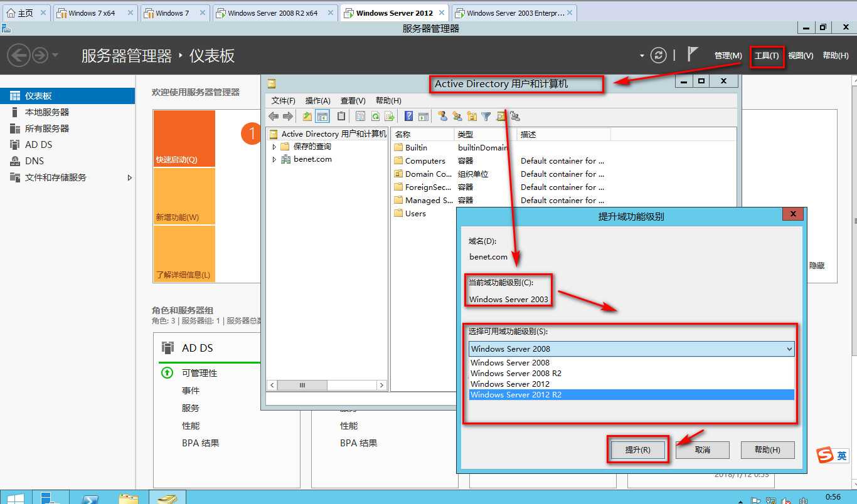857x504 pixels.
Task: Select 所有服务器 in sidebar
Action: pyautogui.click(x=67, y=129)
